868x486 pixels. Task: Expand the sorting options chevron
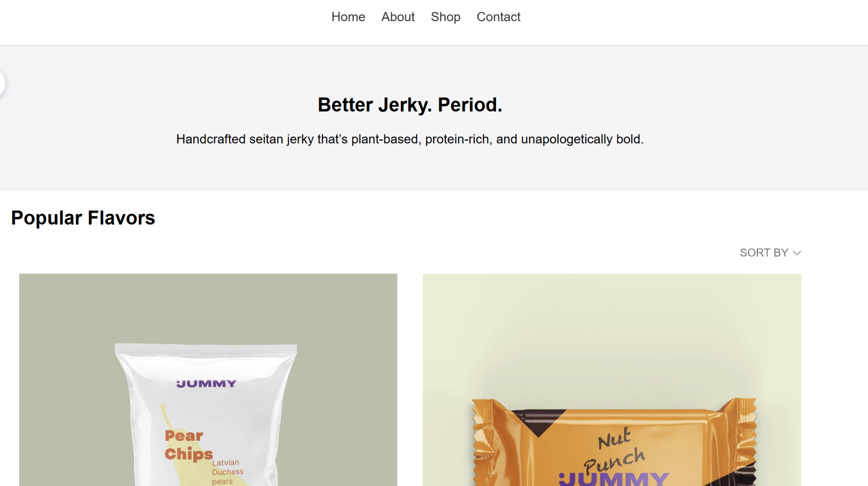(x=797, y=253)
